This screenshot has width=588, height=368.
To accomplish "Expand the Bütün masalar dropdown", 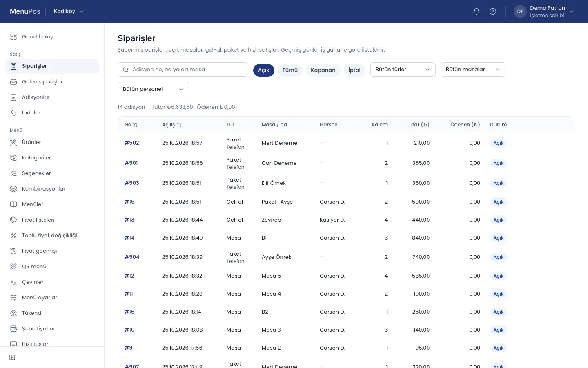I will click(473, 70).
